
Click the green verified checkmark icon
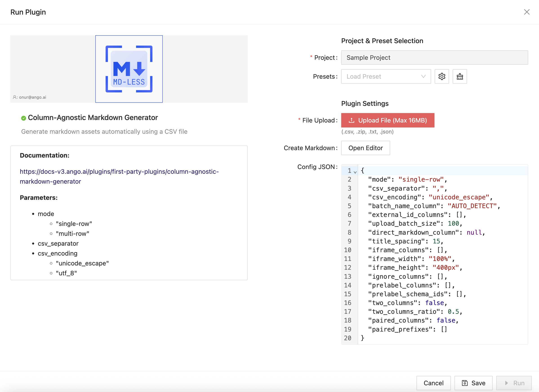click(x=23, y=118)
